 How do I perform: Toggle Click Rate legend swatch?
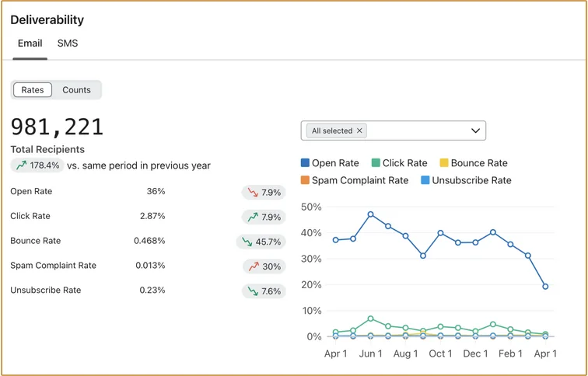click(x=376, y=163)
